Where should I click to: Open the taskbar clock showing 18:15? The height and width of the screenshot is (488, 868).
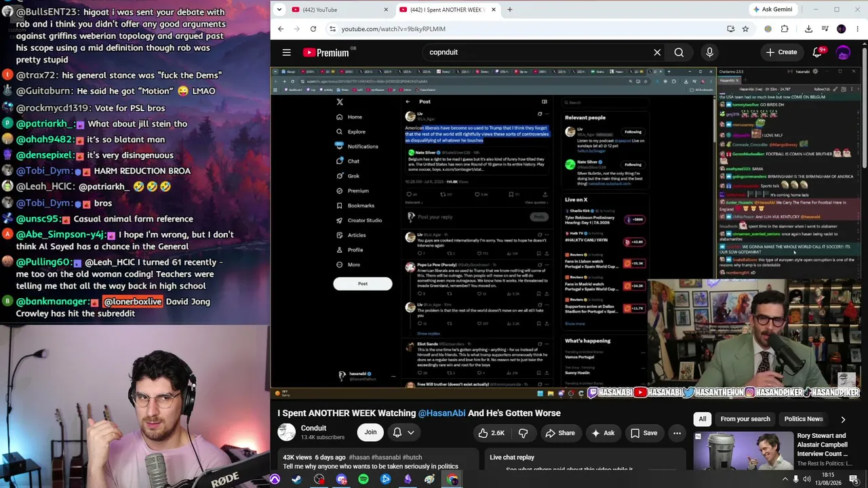[x=828, y=479]
